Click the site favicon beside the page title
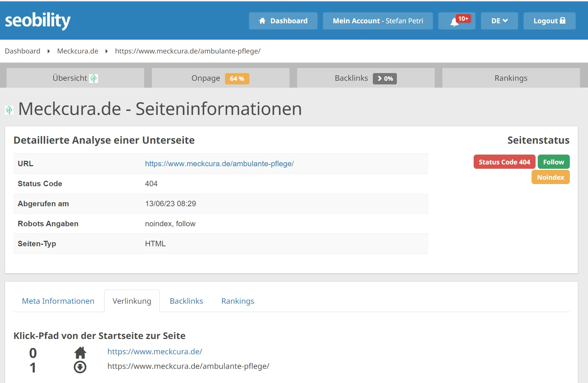588x383 pixels. [9, 110]
